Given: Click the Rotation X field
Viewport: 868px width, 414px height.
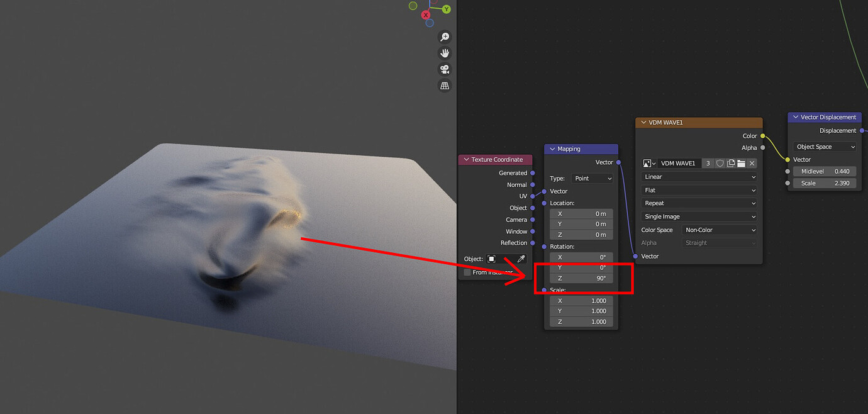Looking at the screenshot, I should (x=581, y=257).
